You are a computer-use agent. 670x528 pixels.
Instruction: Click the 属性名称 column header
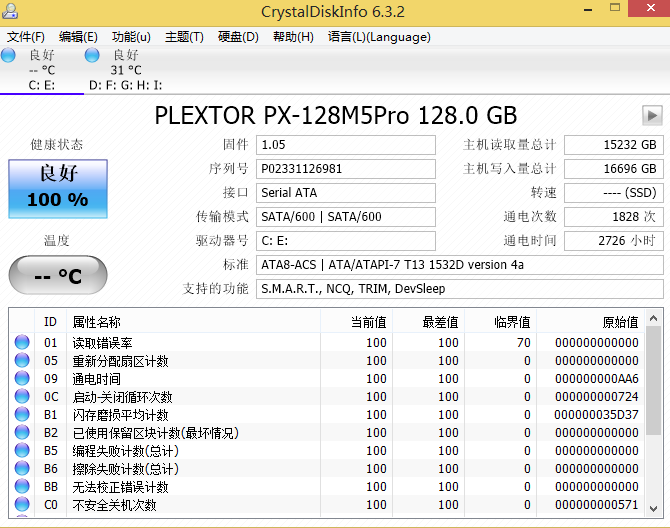point(194,322)
